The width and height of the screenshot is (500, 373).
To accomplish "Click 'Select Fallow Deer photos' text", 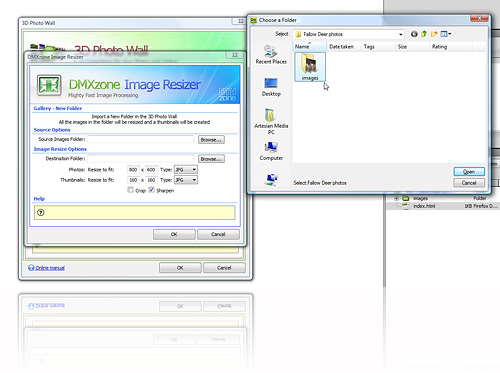I will pyautogui.click(x=320, y=183).
